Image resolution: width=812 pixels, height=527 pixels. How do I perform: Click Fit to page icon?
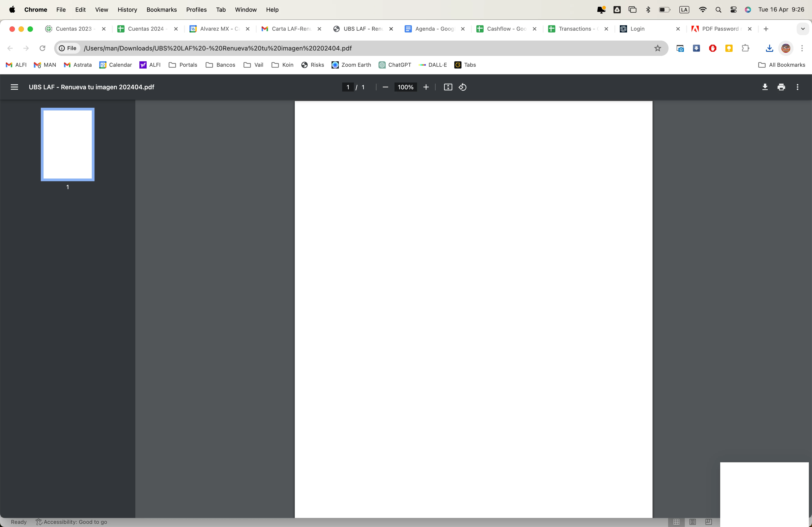[448, 87]
